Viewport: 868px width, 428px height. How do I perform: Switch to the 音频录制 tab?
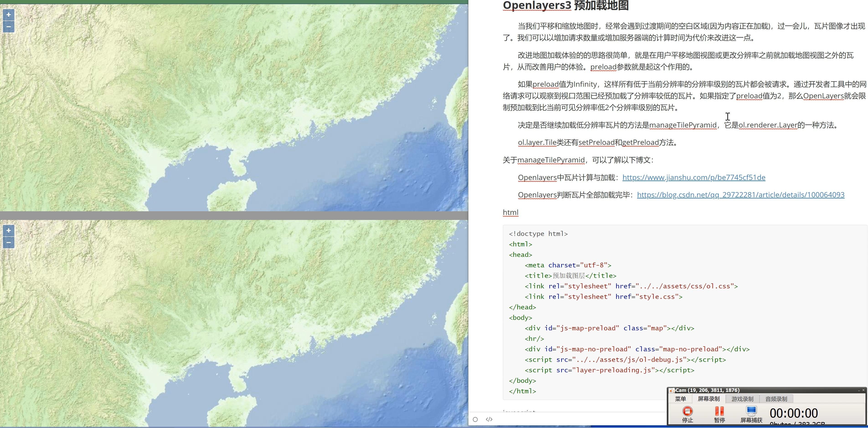click(776, 399)
